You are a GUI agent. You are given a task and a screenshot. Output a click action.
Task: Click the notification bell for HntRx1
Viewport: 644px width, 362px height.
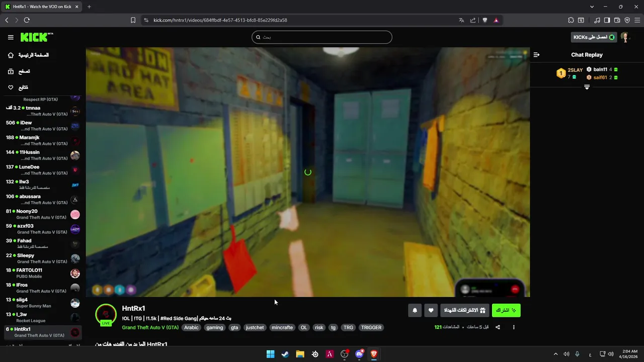click(x=415, y=311)
